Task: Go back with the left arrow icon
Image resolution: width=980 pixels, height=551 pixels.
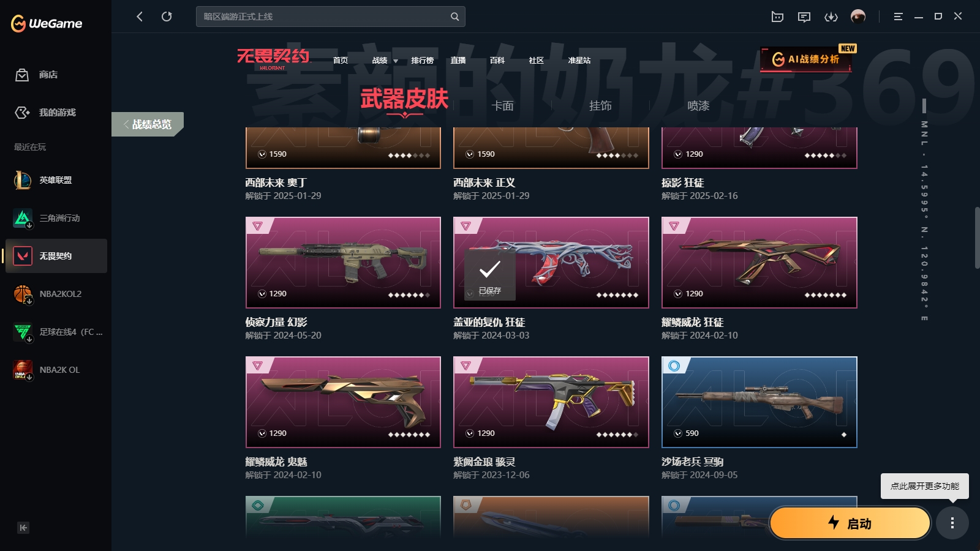Action: point(140,17)
